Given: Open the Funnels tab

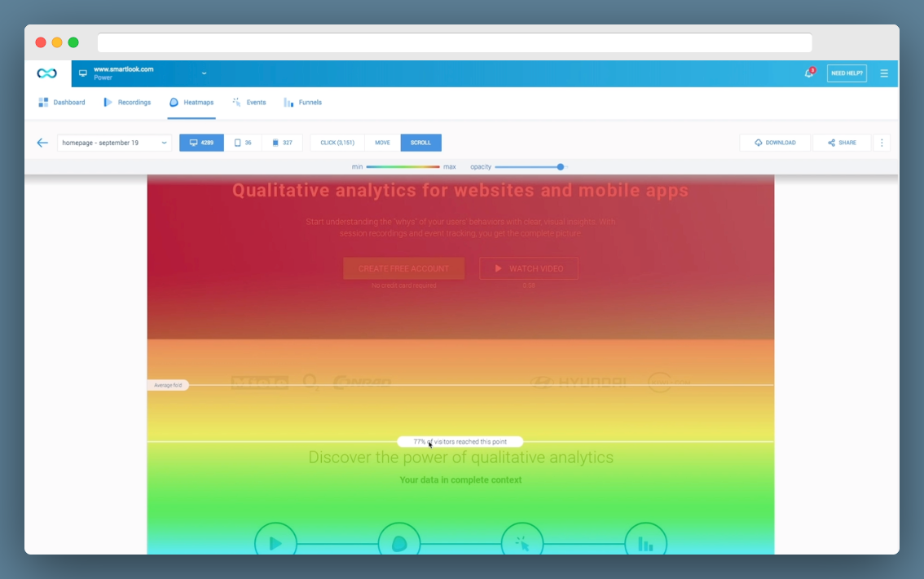Looking at the screenshot, I should click(x=303, y=103).
